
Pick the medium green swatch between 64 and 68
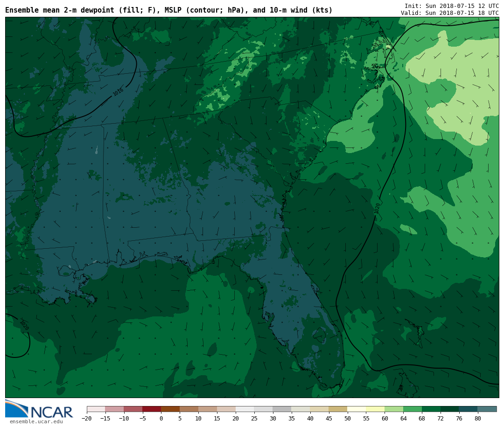[x=413, y=409]
